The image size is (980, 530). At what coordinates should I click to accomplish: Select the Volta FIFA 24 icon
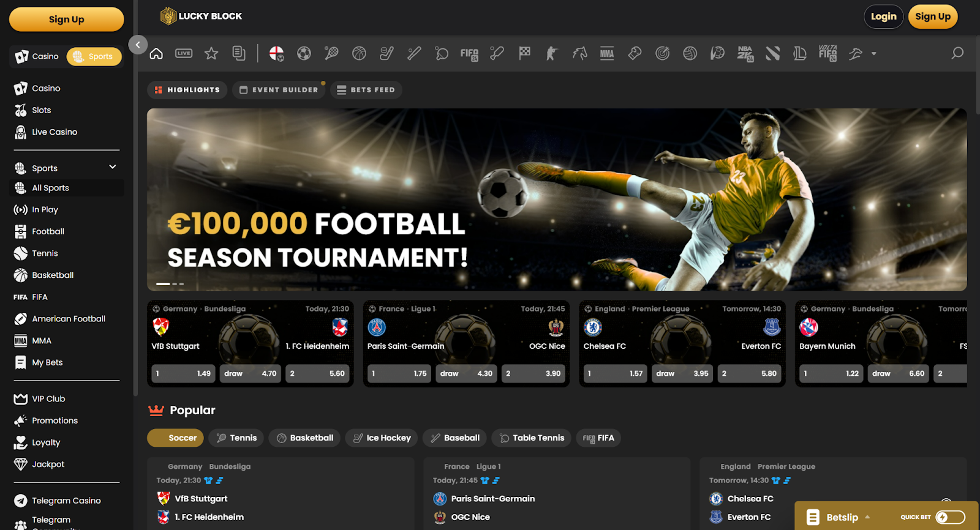click(827, 54)
